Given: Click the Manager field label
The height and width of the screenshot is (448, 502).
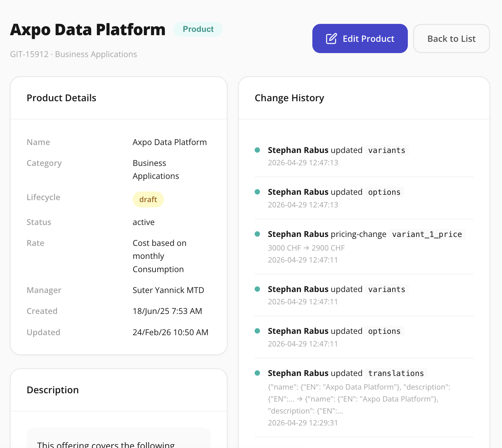Looking at the screenshot, I should [44, 290].
